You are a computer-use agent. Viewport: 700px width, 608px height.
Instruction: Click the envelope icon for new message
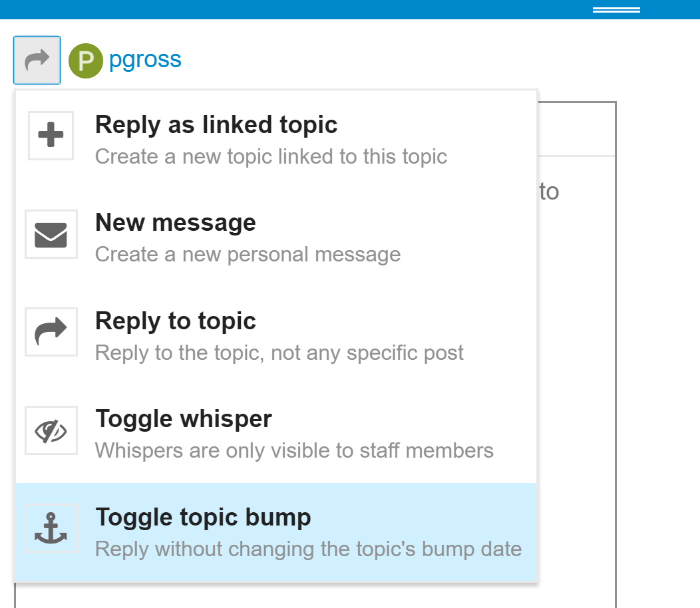[x=51, y=234]
